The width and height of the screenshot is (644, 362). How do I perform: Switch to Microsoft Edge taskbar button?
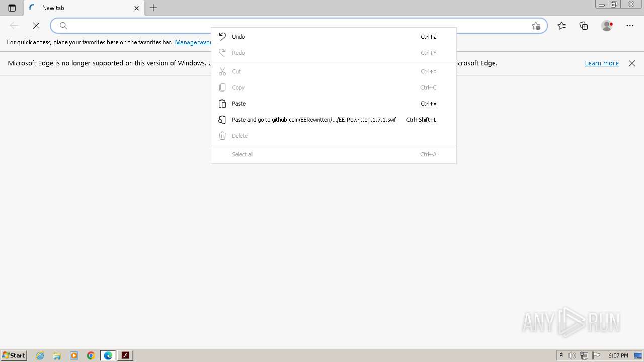(x=108, y=355)
